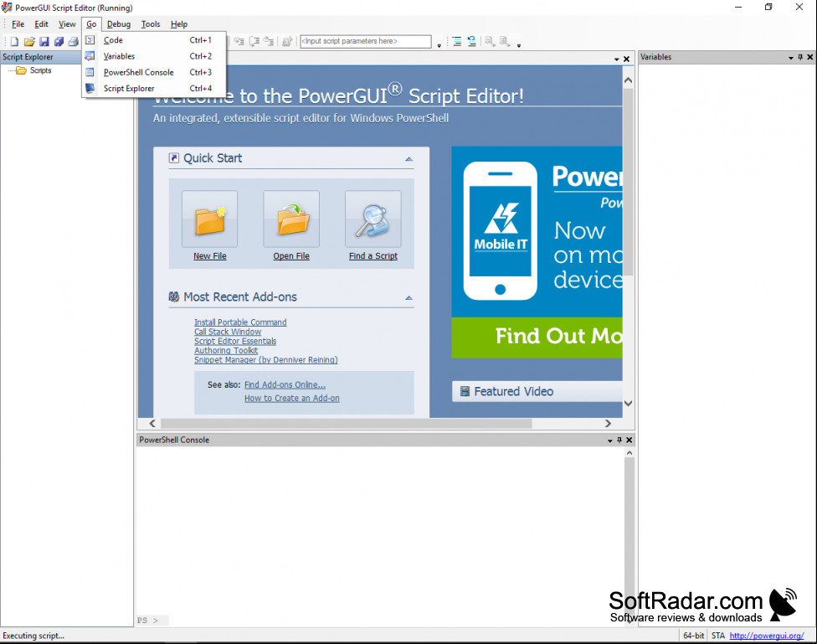Image resolution: width=817 pixels, height=644 pixels.
Task: Open the Edit menu
Action: [41, 24]
